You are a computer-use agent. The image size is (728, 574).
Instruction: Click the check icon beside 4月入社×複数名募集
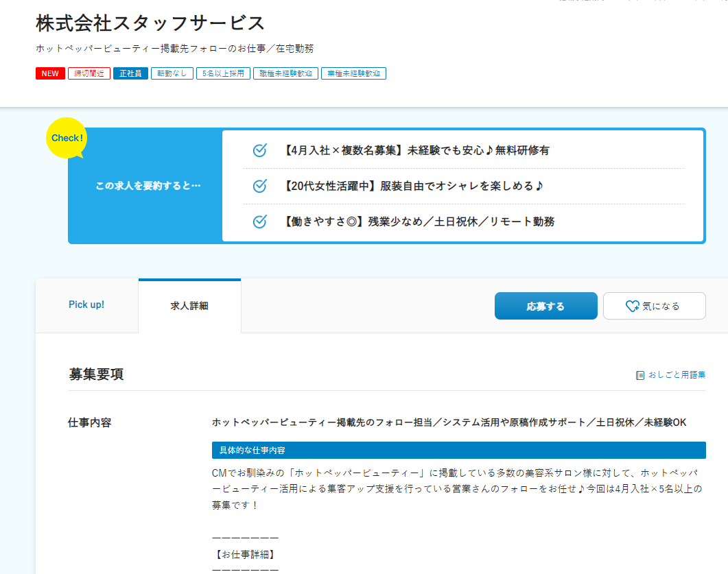pyautogui.click(x=259, y=150)
